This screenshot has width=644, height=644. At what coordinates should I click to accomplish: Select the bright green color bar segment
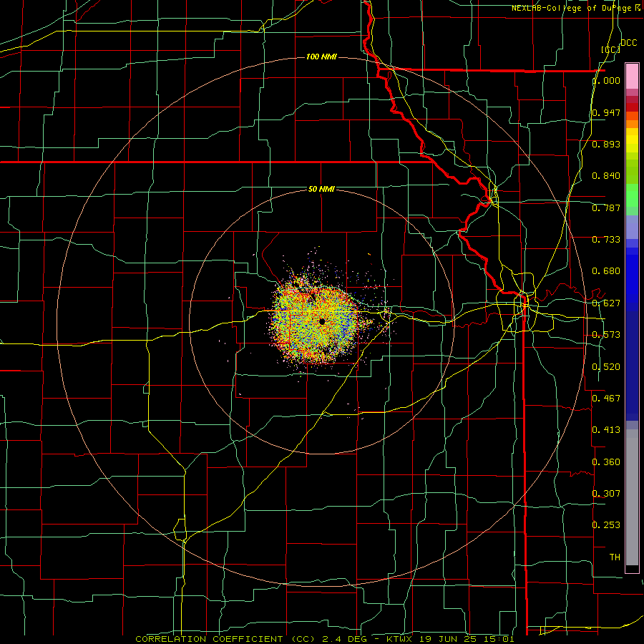click(632, 195)
